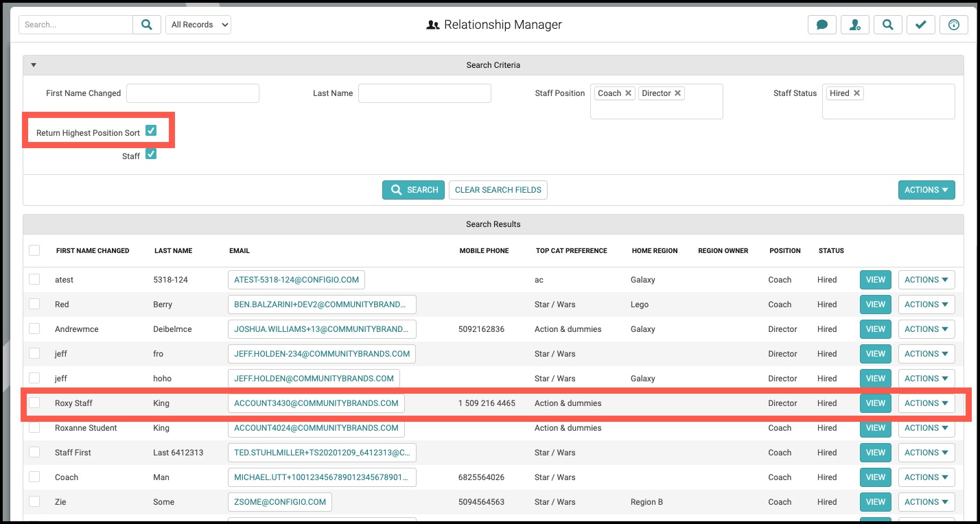
Task: Open email ZSOME@CONFIGIO.COM
Action: point(280,502)
